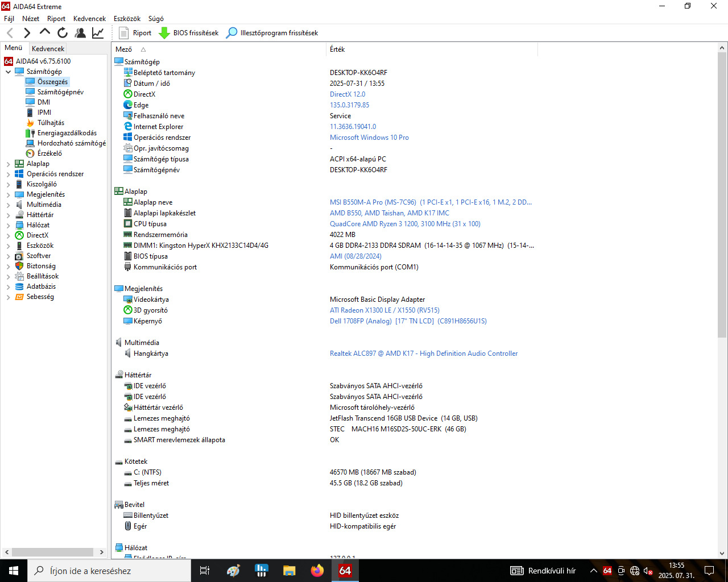Open the Kedvencek menu in the menu bar
728x582 pixels.
click(90, 19)
